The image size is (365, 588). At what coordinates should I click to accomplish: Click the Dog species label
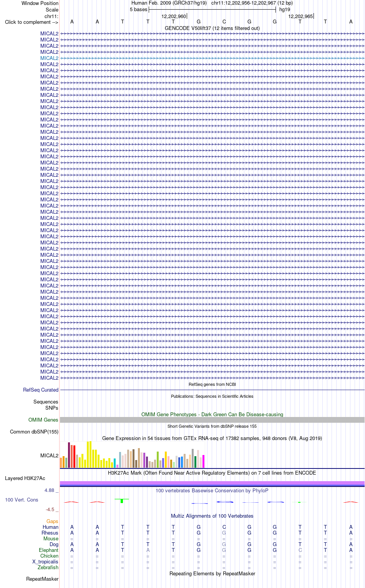point(54,544)
